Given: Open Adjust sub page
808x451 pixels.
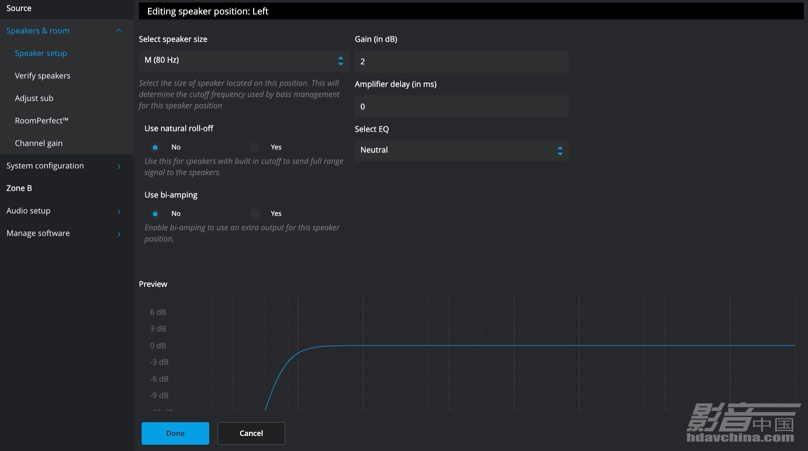Looking at the screenshot, I should pyautogui.click(x=34, y=98).
